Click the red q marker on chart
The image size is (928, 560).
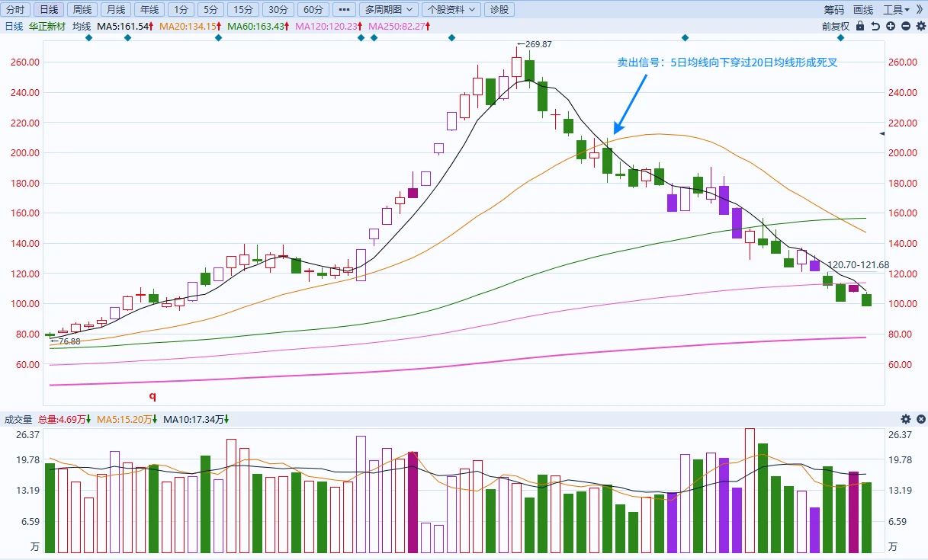[153, 396]
